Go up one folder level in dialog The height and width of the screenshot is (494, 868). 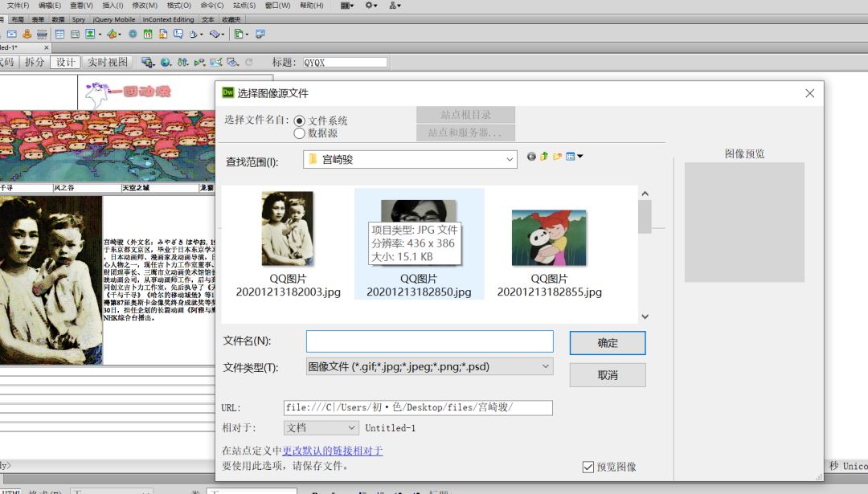[544, 157]
